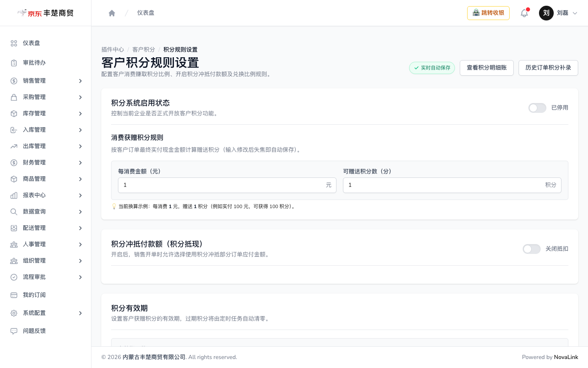Click the 仪表盘 sidebar icon
This screenshot has height=368, width=588.
click(14, 43)
